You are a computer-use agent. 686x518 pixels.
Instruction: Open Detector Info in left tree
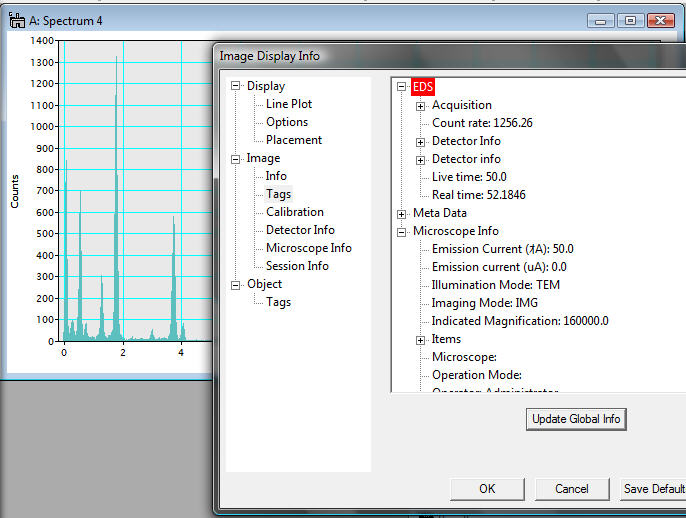click(x=300, y=230)
